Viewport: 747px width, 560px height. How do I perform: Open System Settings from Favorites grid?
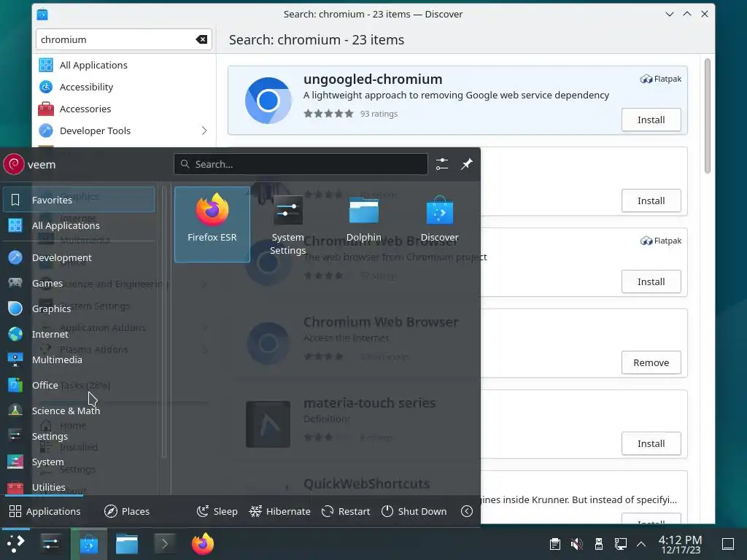tap(287, 224)
